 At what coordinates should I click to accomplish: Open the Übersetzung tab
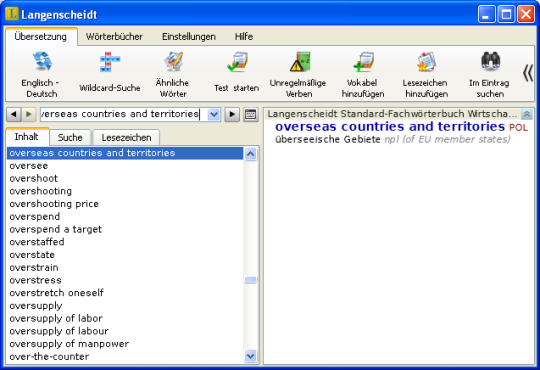pos(41,37)
